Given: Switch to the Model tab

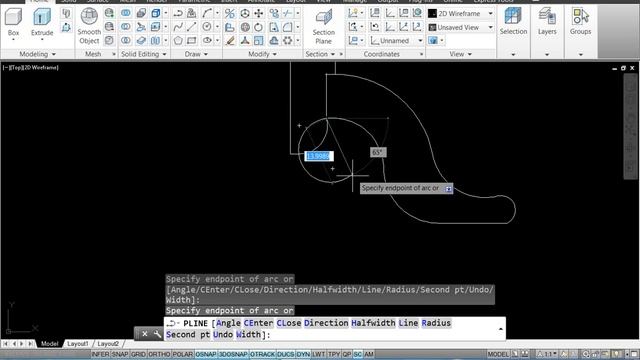Looking at the screenshot, I should [x=49, y=344].
